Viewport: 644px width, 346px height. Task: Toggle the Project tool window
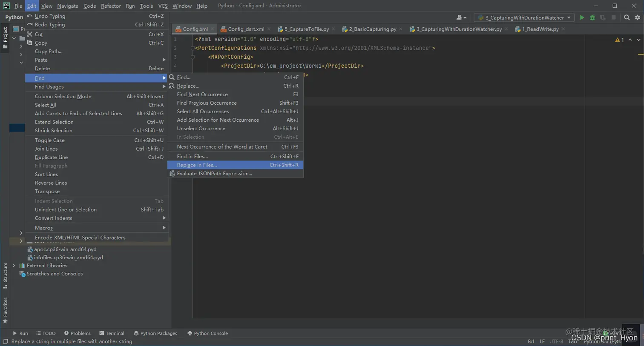point(5,37)
